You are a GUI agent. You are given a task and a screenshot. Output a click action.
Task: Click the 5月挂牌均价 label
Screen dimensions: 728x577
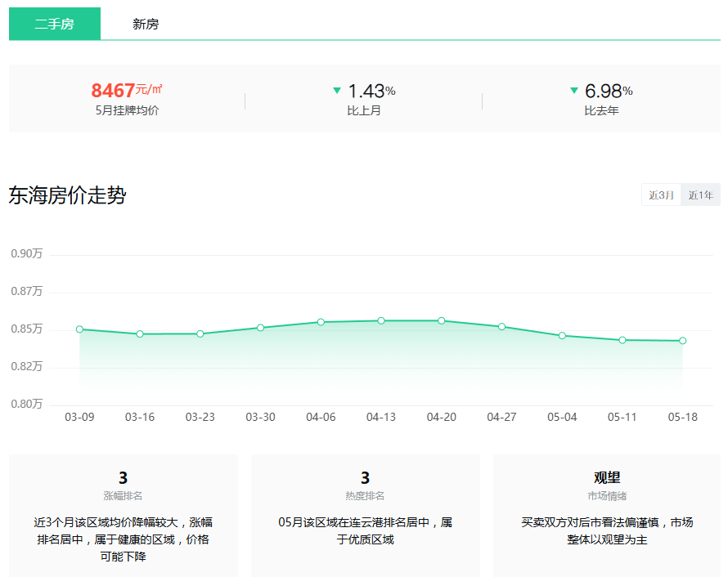[x=128, y=110]
